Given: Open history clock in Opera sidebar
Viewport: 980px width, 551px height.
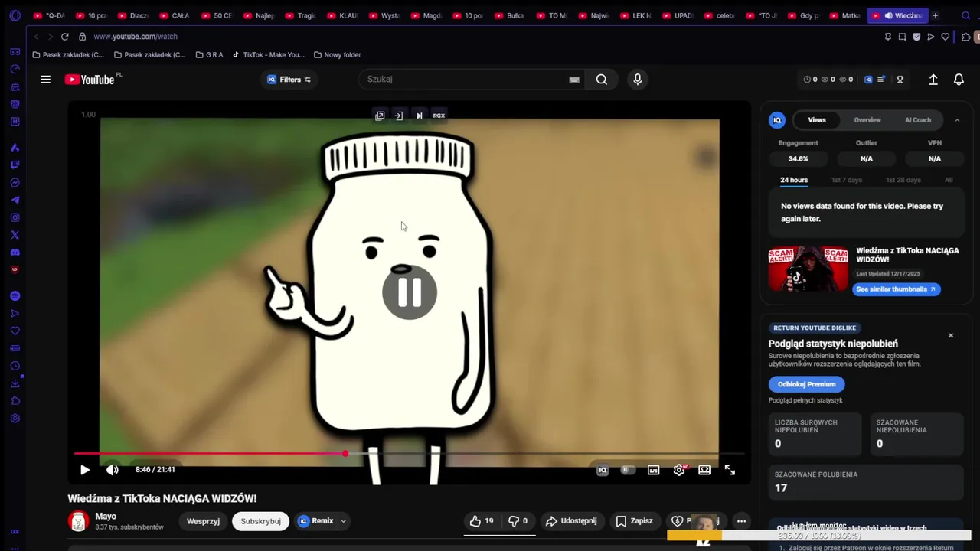Looking at the screenshot, I should [x=15, y=366].
